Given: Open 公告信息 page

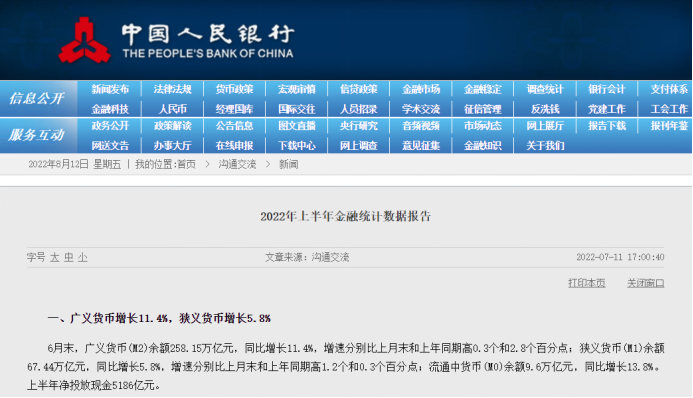Looking at the screenshot, I should (x=234, y=126).
